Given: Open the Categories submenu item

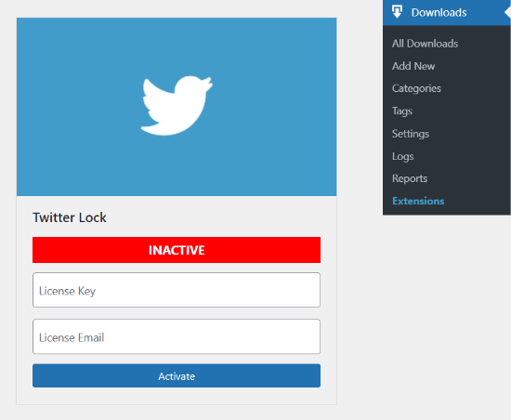Looking at the screenshot, I should point(416,88).
